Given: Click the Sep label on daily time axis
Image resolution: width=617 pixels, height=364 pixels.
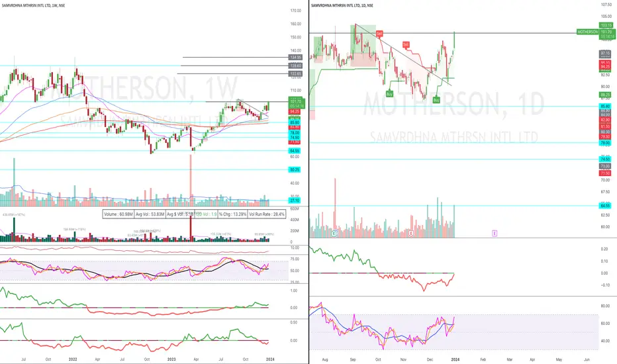Looking at the screenshot, I should (353, 359).
